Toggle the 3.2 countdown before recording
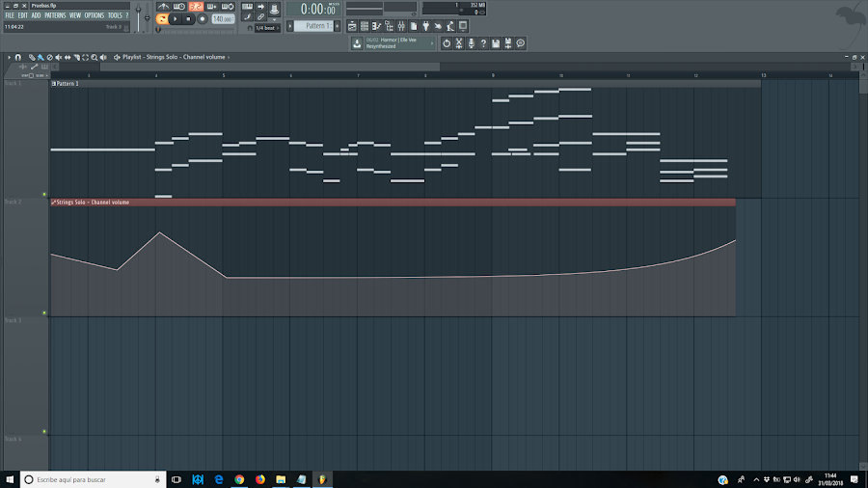 (x=196, y=7)
